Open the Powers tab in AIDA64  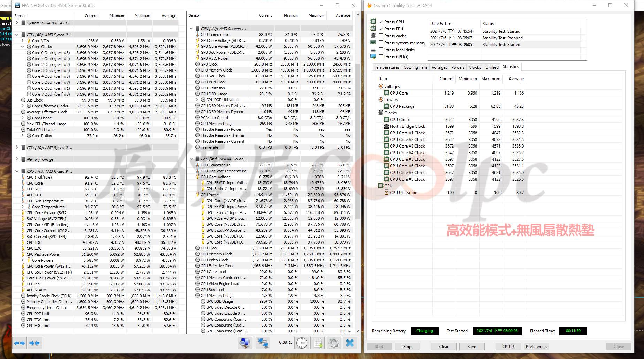[458, 67]
